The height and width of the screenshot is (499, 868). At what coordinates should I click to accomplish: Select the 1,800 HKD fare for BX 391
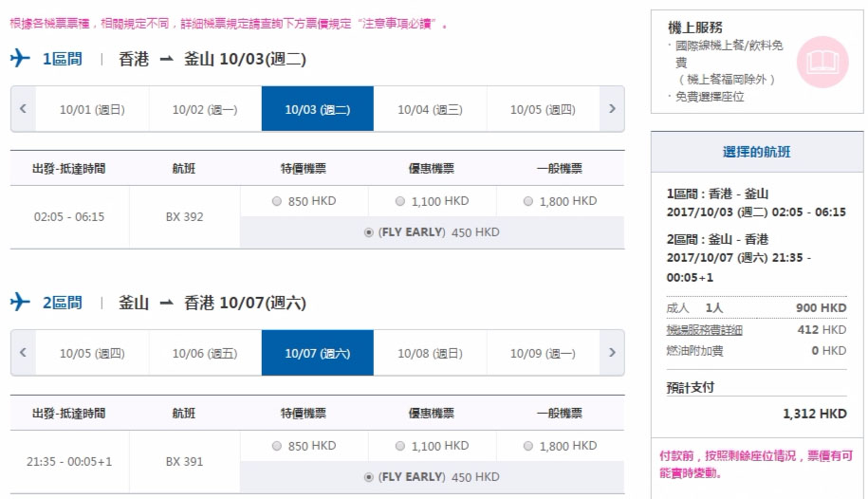(528, 446)
